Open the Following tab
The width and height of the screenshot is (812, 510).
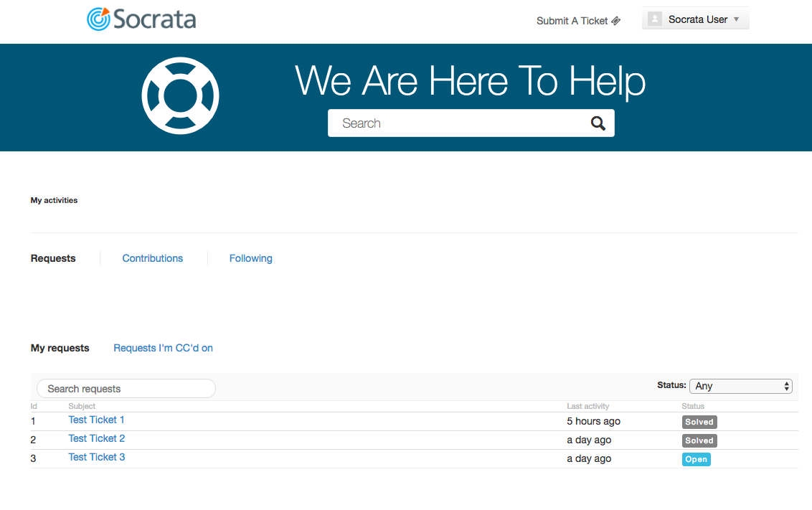tap(250, 258)
